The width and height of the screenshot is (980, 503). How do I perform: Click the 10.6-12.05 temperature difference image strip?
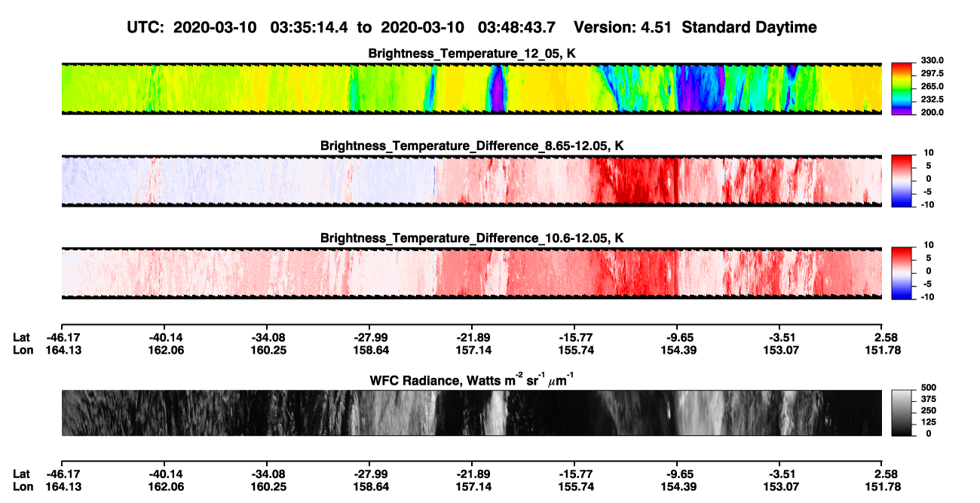(x=472, y=273)
